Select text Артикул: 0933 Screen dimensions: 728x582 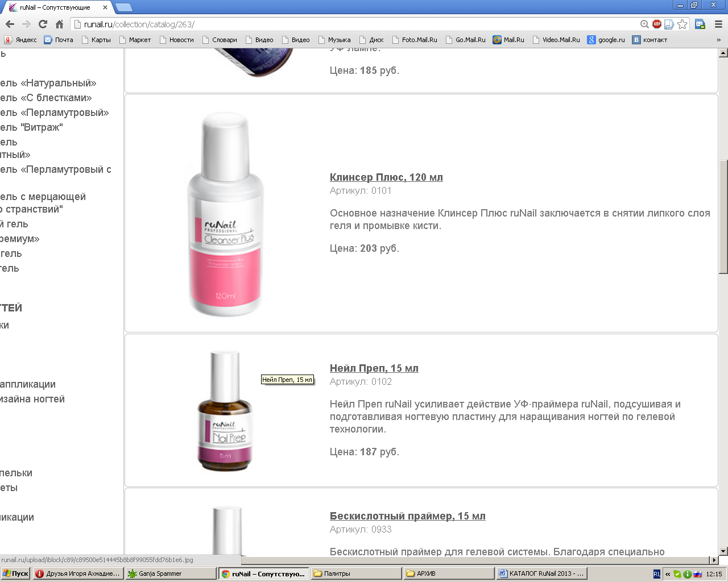pos(361,529)
